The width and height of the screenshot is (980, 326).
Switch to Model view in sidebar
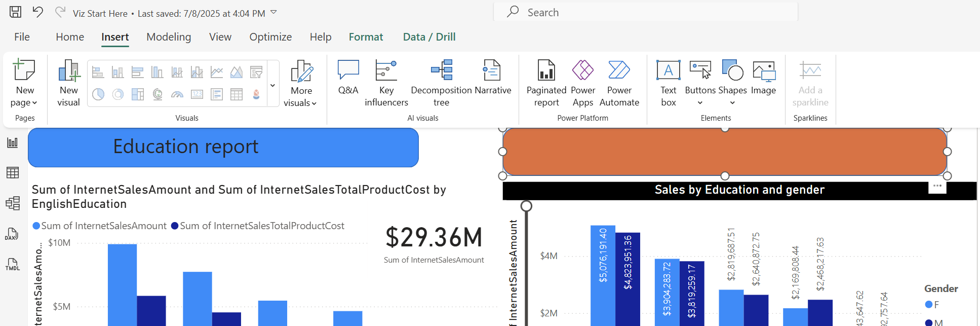(12, 203)
